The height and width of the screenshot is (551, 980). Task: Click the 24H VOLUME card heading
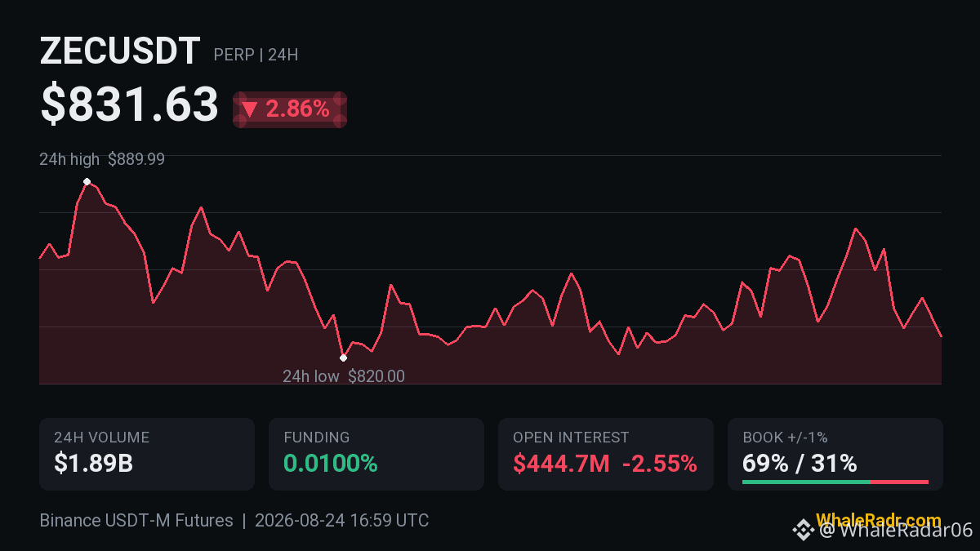(102, 438)
